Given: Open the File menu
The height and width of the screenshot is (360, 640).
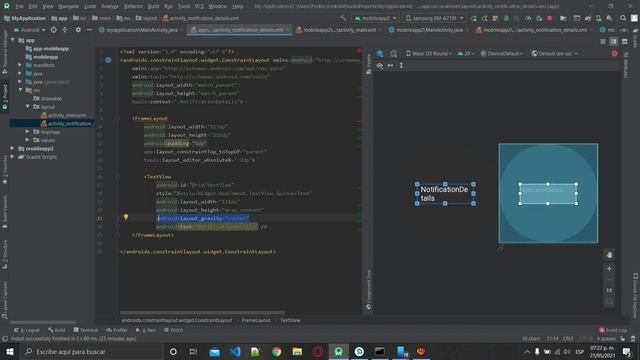Looking at the screenshot, I should (19, 6).
